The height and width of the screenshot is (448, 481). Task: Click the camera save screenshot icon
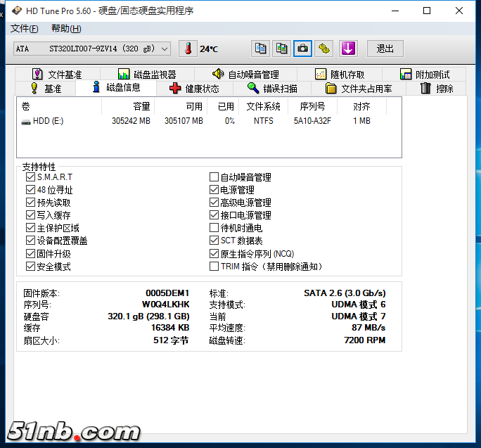303,49
